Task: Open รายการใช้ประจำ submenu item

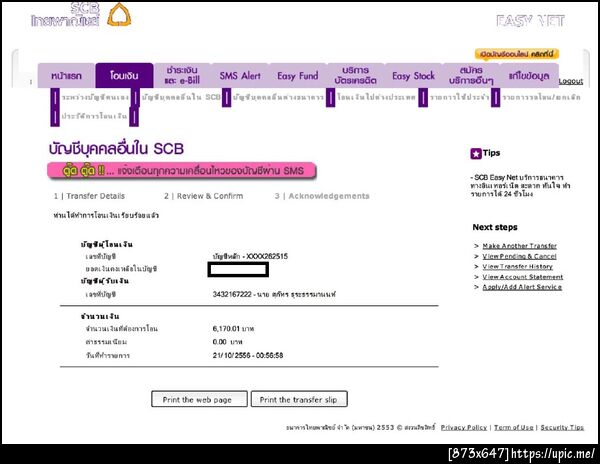Action: (459, 97)
